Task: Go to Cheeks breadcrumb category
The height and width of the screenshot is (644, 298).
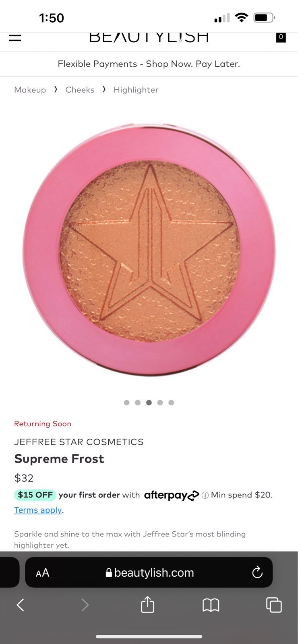Action: point(80,90)
